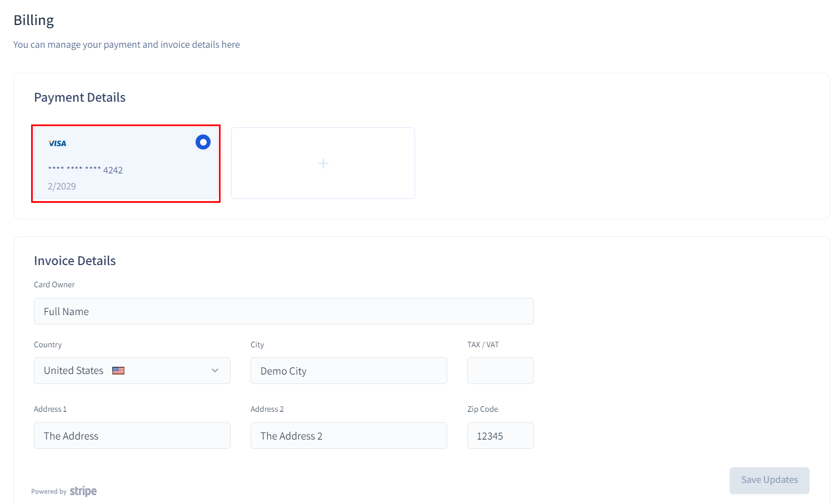Expand the Country dropdown chevron
839x504 pixels.
[x=215, y=371]
